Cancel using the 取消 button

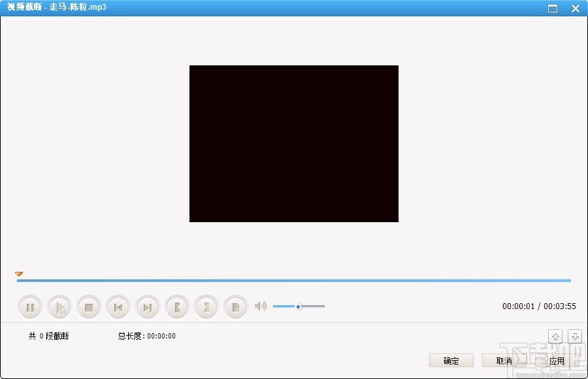(x=504, y=360)
